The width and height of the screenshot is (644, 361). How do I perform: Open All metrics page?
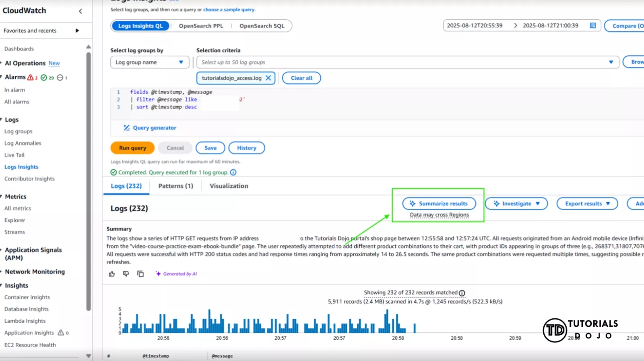pos(17,208)
